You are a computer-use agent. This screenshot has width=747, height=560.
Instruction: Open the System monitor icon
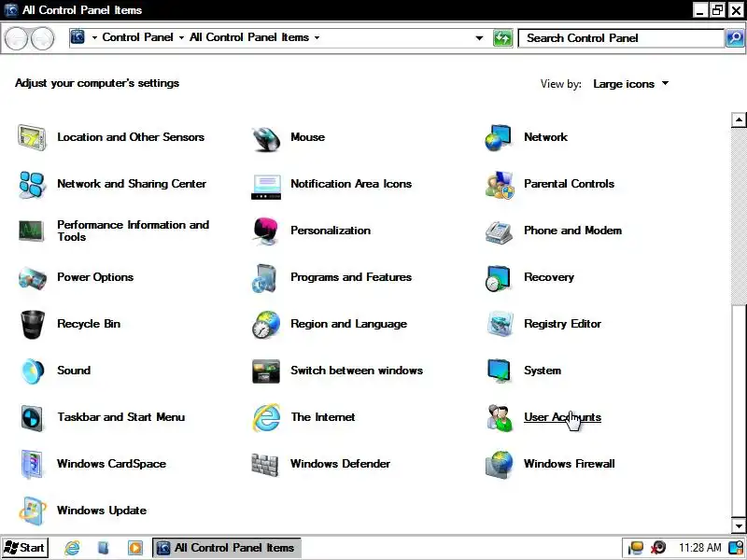499,371
